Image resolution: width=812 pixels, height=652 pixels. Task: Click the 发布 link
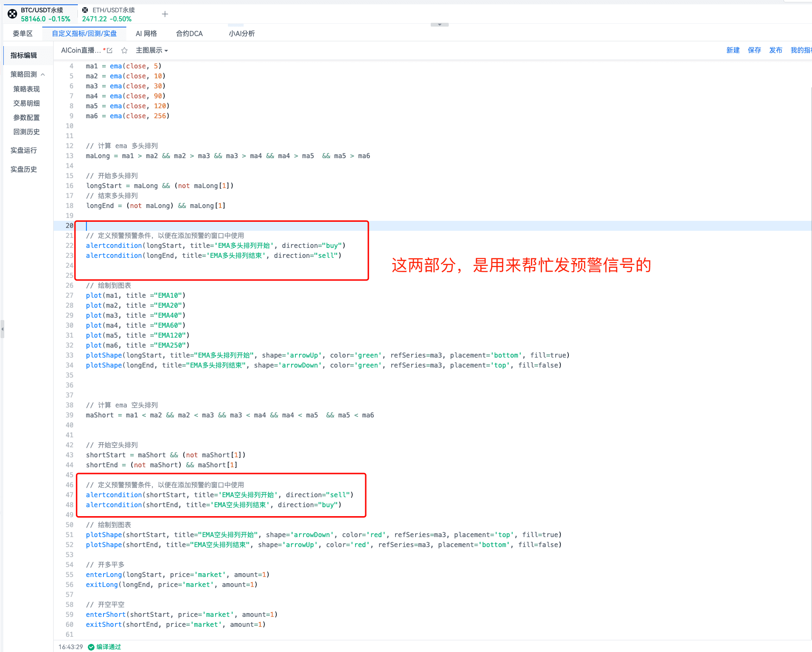(x=776, y=50)
